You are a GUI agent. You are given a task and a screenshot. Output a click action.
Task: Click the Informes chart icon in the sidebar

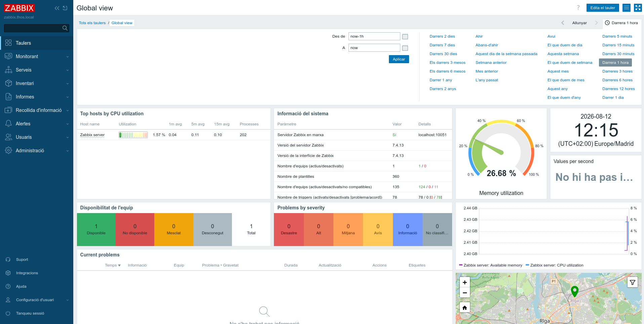pos(8,97)
